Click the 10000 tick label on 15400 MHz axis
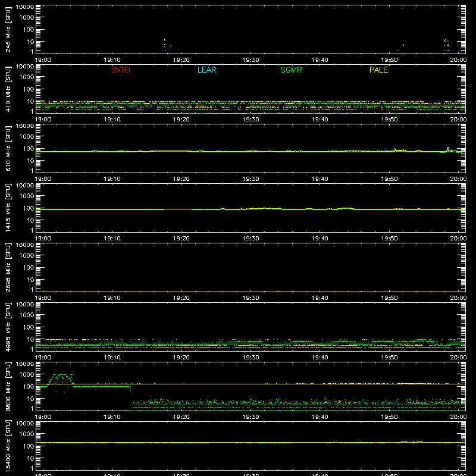The width and height of the screenshot is (476, 476). coord(25,424)
